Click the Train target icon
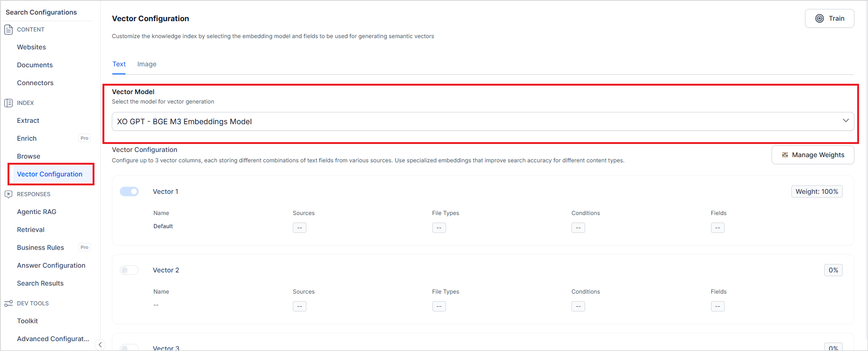868x351 pixels. click(x=820, y=18)
